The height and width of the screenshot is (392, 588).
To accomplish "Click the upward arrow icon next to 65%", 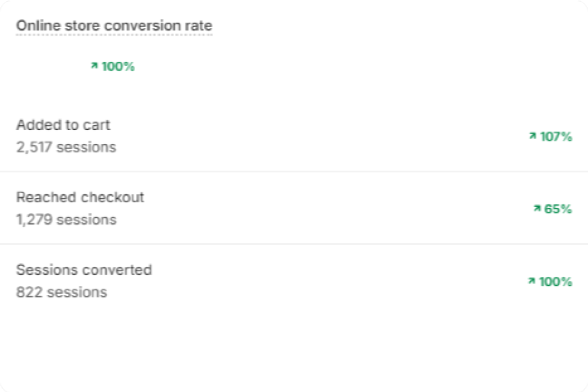I will (537, 209).
